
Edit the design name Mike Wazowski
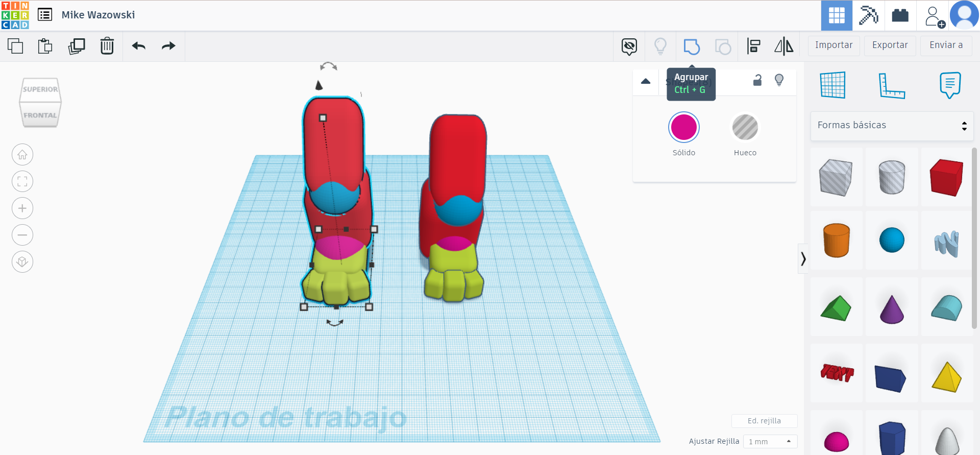click(x=98, y=15)
